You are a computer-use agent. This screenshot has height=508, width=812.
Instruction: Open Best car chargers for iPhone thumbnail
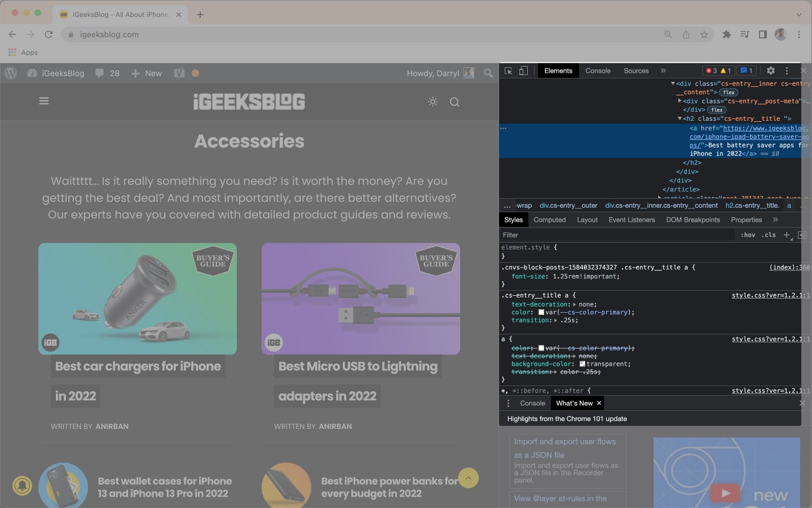coord(138,299)
